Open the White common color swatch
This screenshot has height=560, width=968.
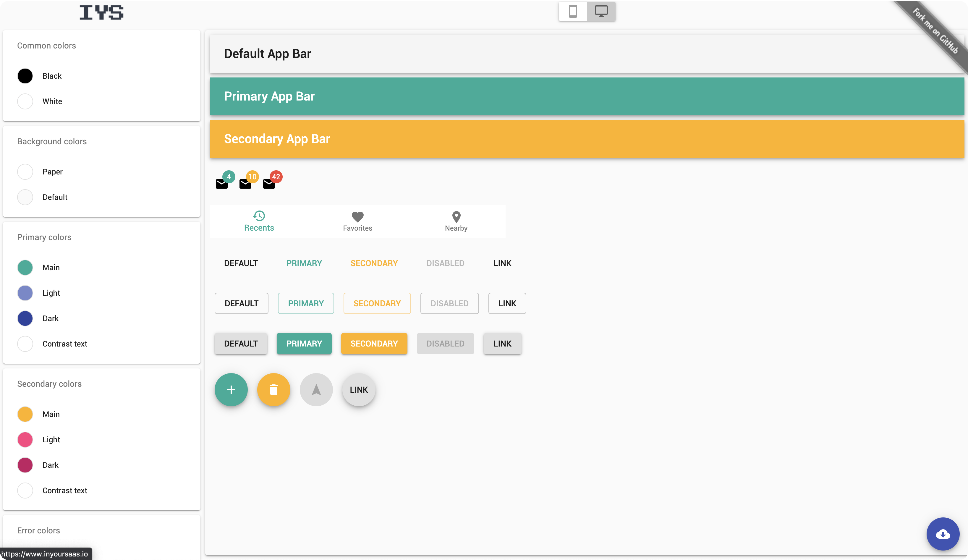click(25, 101)
